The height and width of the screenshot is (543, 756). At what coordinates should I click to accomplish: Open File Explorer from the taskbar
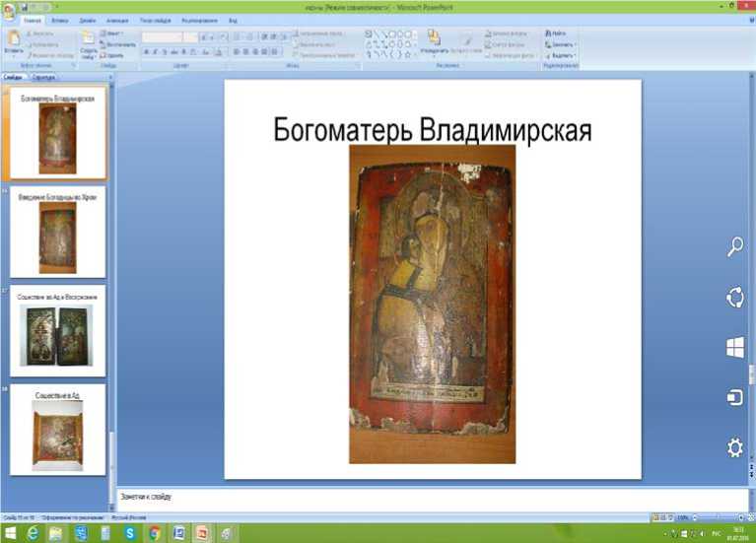point(56,533)
